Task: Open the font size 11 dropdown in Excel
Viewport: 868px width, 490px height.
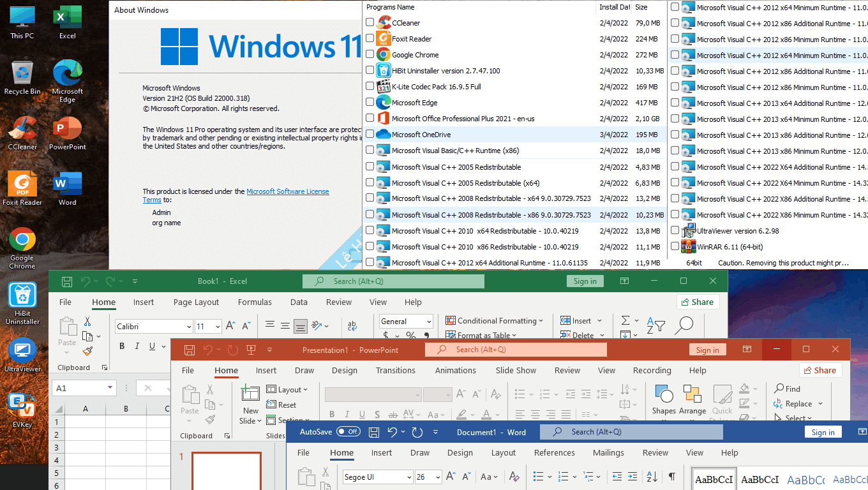Action: (x=218, y=327)
